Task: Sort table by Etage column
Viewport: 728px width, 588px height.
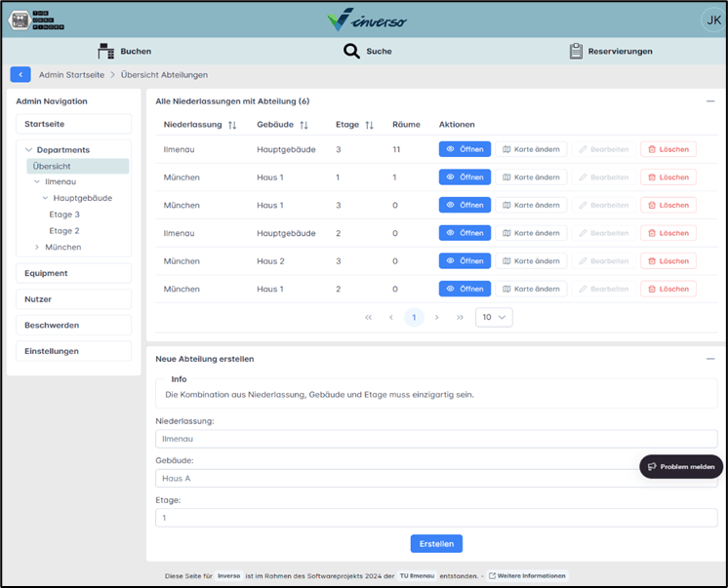Action: click(369, 125)
